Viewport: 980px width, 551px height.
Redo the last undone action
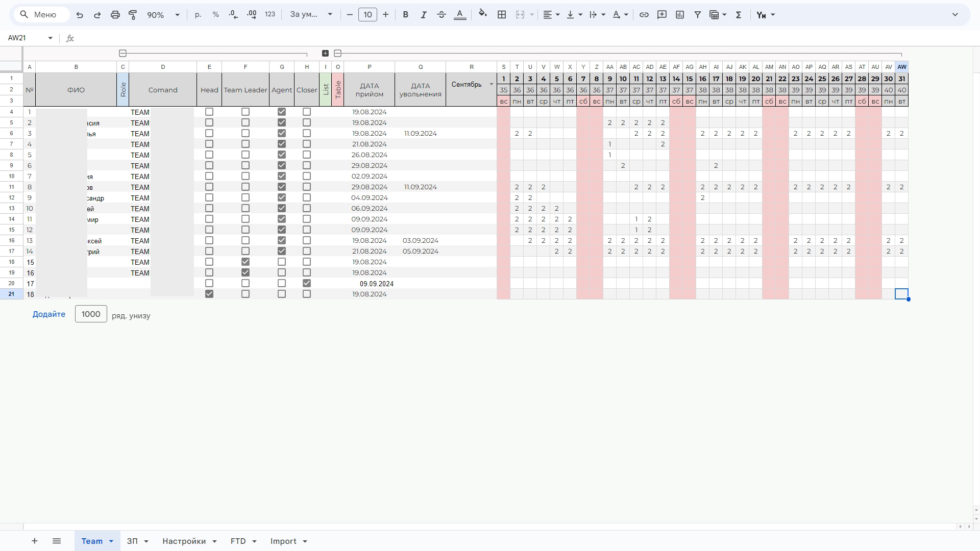97,15
